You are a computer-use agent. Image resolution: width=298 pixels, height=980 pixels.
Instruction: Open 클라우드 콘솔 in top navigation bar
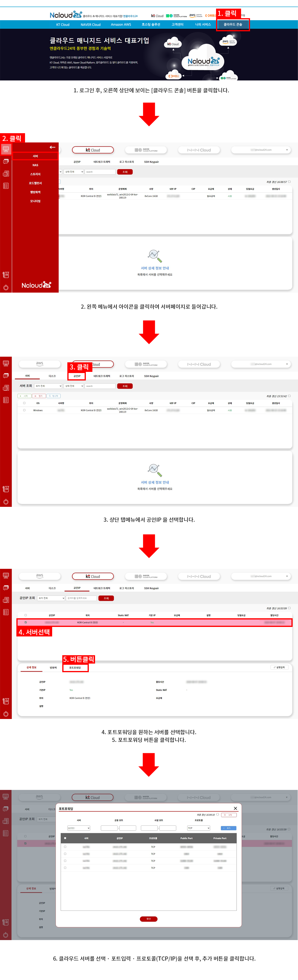tap(233, 24)
